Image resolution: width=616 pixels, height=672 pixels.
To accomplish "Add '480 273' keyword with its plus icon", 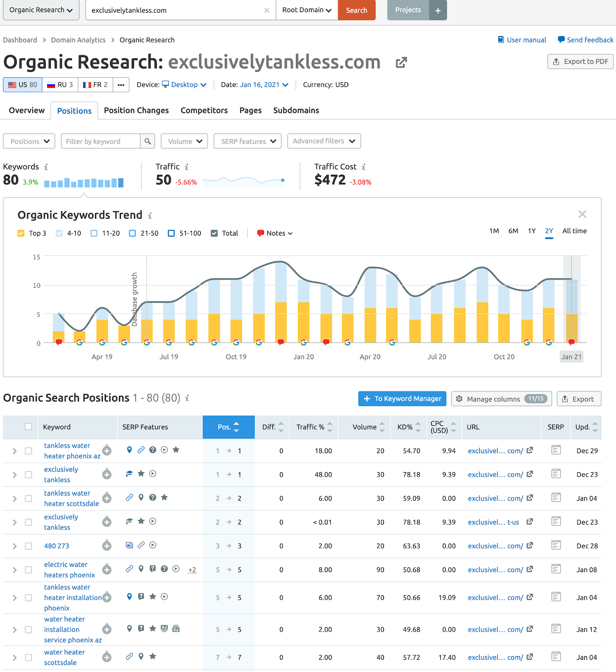I will [107, 546].
